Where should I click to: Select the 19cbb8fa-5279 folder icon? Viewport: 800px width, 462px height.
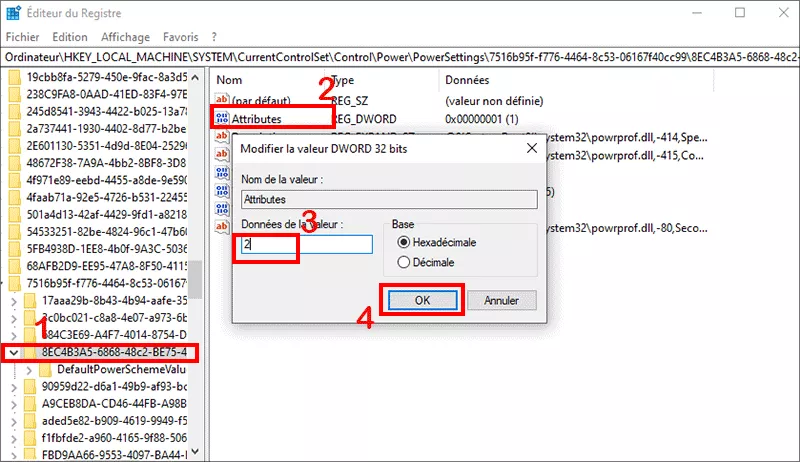pos(14,77)
